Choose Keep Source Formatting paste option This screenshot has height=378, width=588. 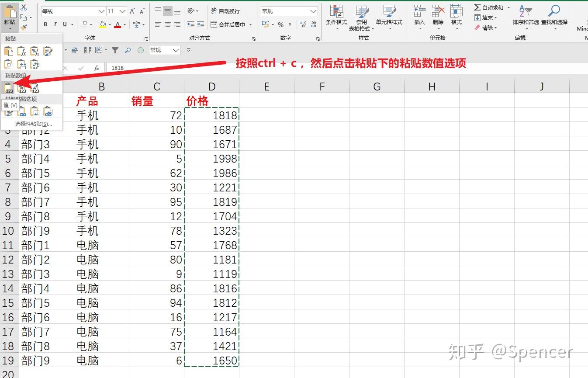tap(48, 52)
